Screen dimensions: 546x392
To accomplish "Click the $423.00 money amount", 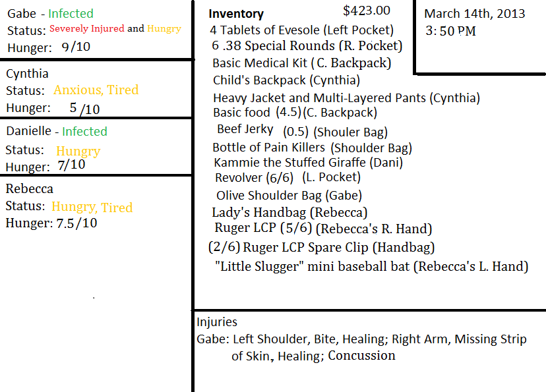I will [x=367, y=11].
